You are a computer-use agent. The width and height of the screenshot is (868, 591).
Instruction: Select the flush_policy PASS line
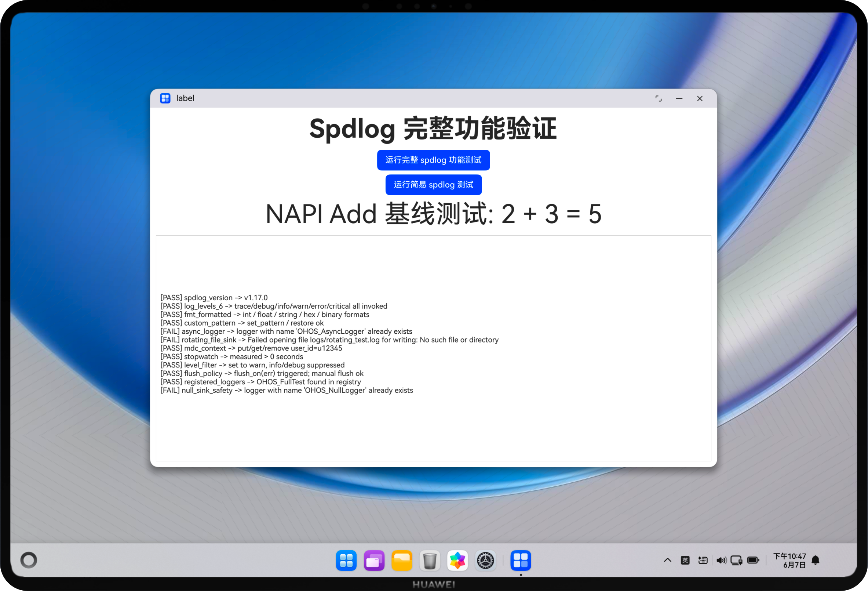[x=262, y=373]
